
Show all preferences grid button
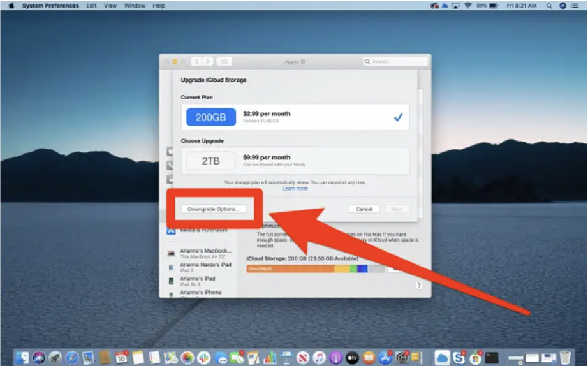[224, 61]
